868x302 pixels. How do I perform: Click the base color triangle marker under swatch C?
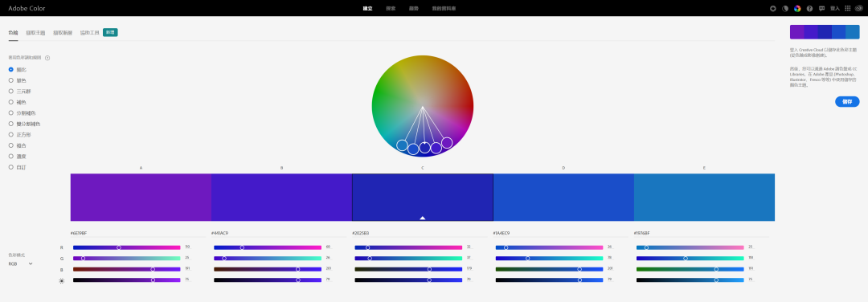pos(423,218)
